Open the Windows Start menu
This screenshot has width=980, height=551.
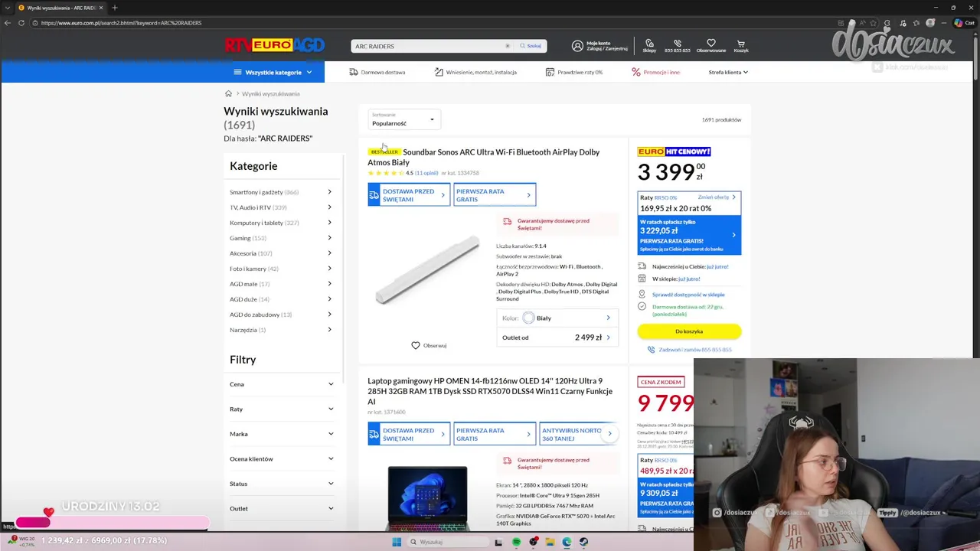[x=397, y=542]
